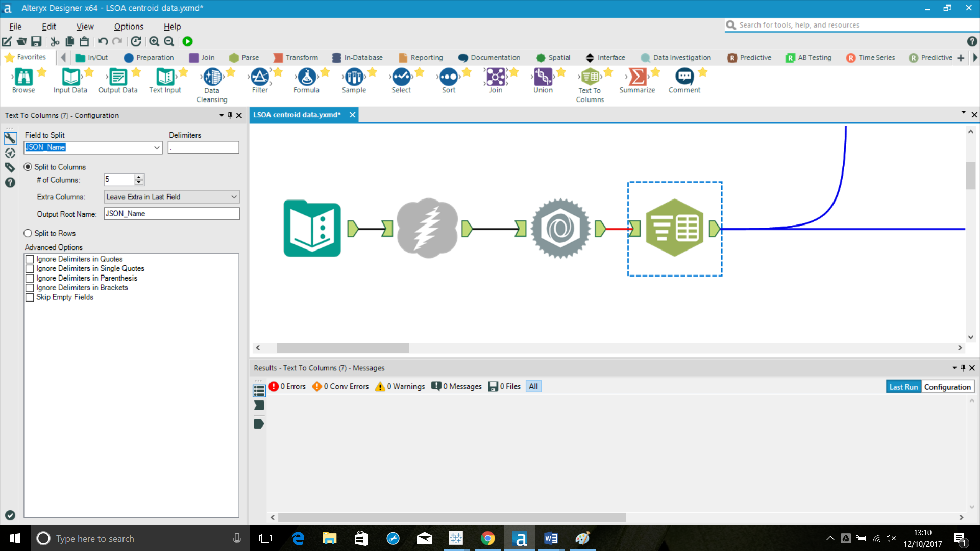This screenshot has height=551, width=980.
Task: Zoom out on the canvas
Action: tap(169, 42)
